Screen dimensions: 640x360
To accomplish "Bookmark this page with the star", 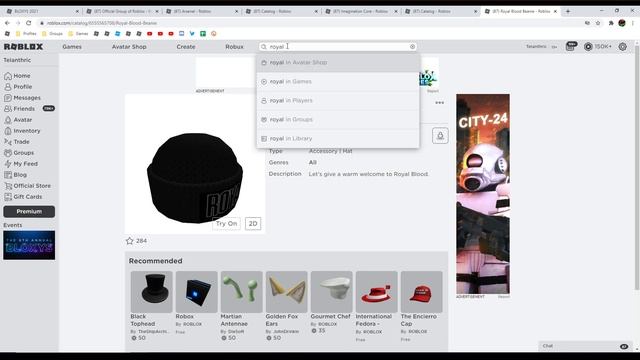I will pos(598,23).
